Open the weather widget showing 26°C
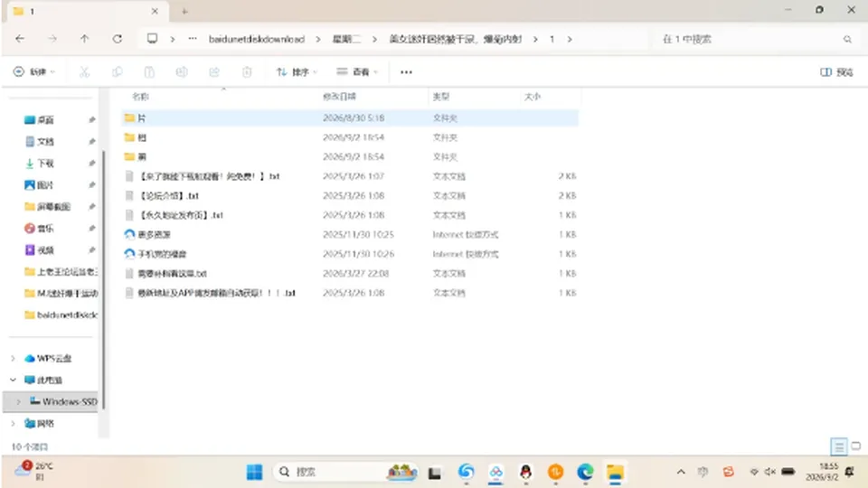 point(33,471)
